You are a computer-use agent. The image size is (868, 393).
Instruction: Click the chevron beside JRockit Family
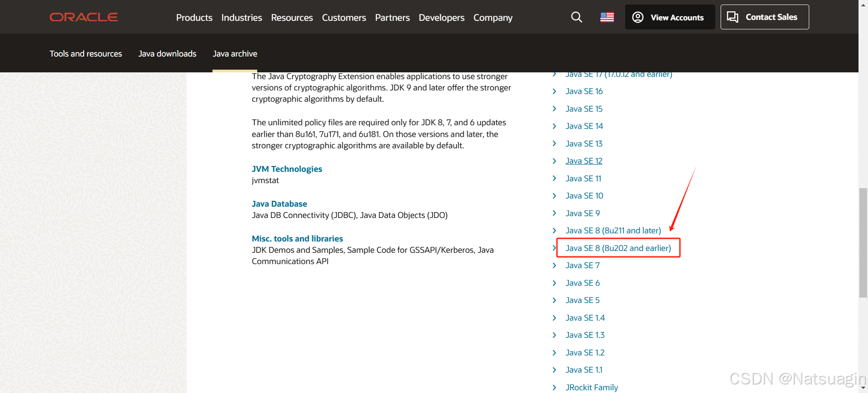click(x=554, y=388)
